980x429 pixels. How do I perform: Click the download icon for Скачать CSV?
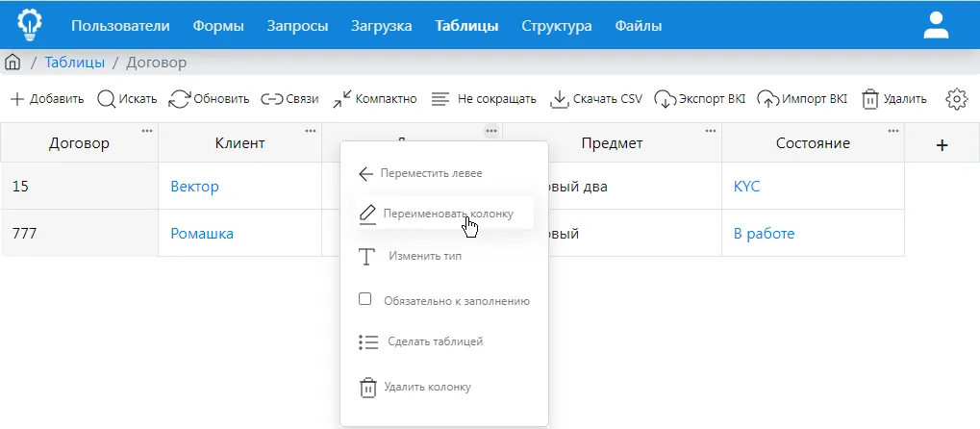560,99
